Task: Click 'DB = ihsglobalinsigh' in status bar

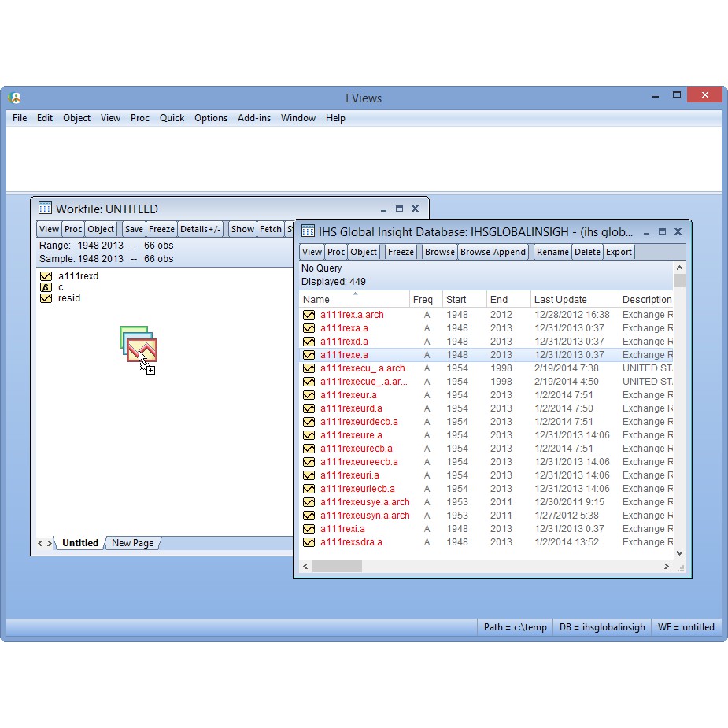Action: (602, 627)
